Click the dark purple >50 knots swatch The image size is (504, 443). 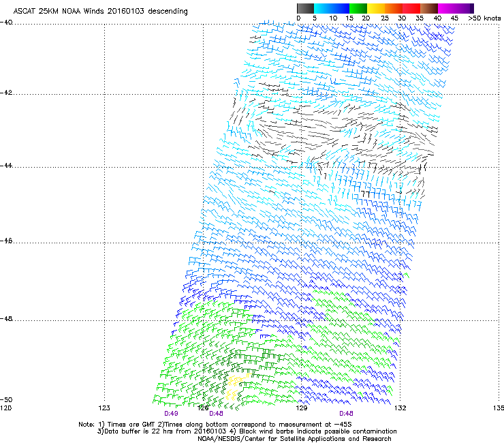472,8
